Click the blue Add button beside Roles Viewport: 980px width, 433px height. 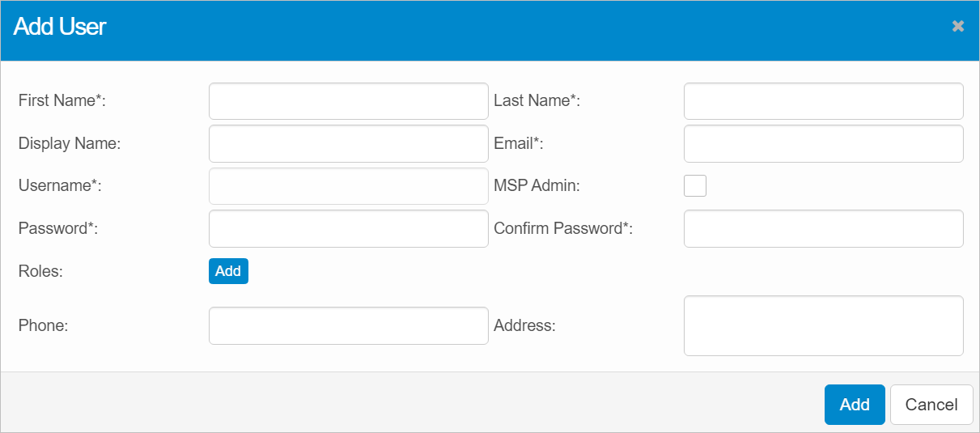pyautogui.click(x=228, y=271)
